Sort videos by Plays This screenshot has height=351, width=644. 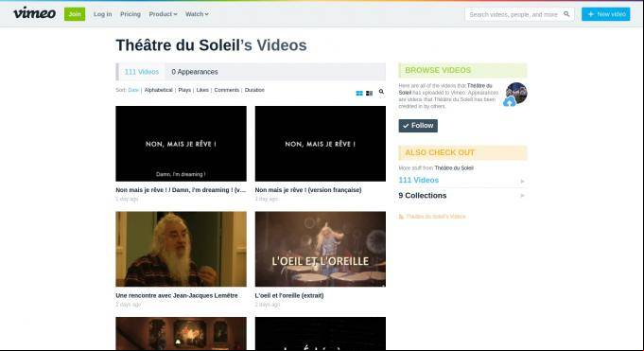[184, 90]
